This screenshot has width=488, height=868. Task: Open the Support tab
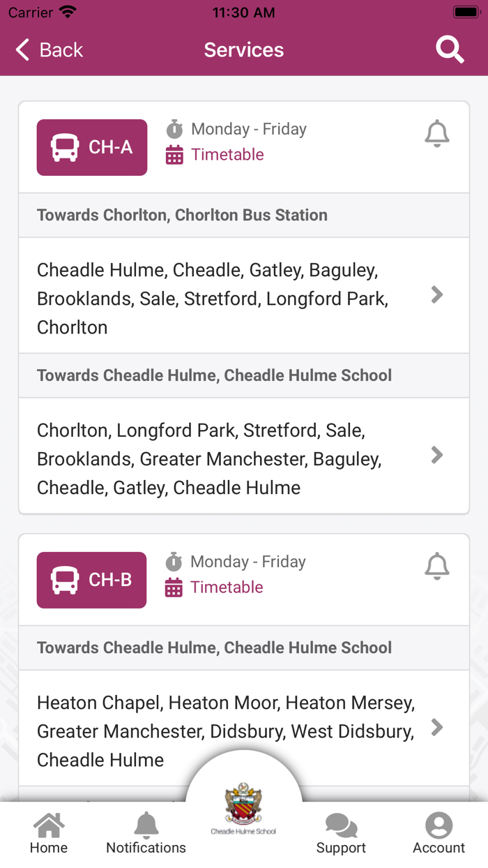pos(341,834)
